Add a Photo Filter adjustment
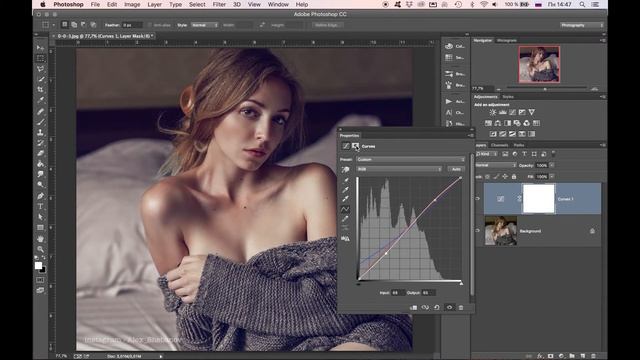640x360 pixels. [x=517, y=123]
